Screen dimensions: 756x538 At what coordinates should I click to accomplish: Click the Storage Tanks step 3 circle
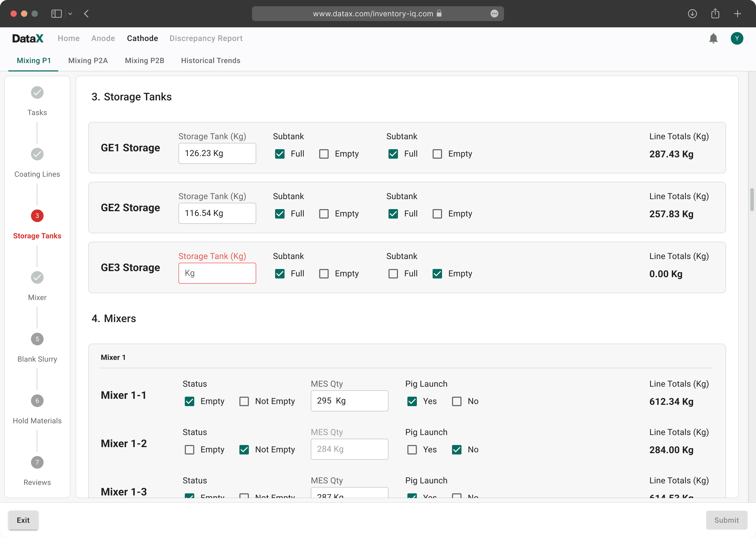pos(37,216)
